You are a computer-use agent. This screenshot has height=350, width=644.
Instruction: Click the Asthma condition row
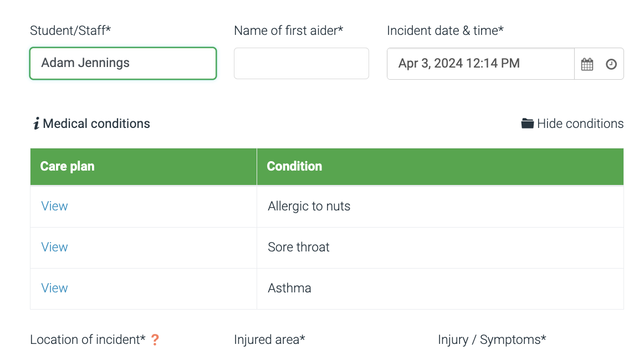tap(289, 288)
